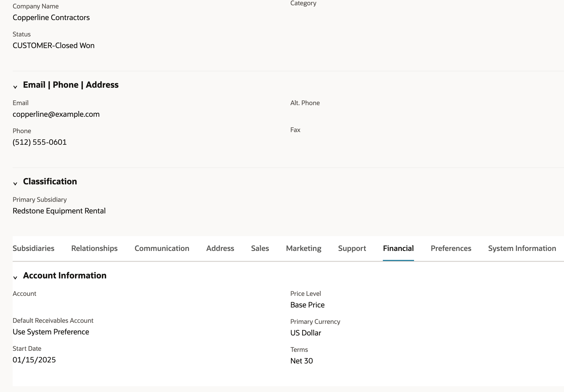Click the Start Date field label
564x392 pixels.
[x=27, y=348]
